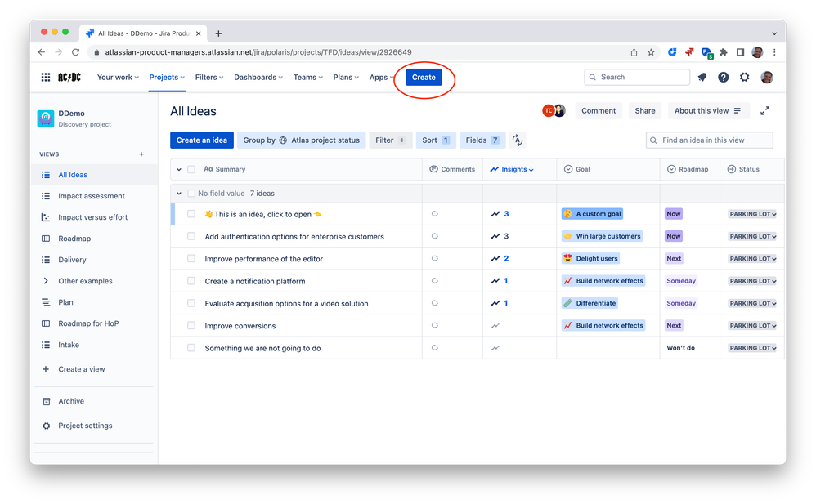Click Find an idea in this view field
Screen dimensions: 816x504
[710, 140]
